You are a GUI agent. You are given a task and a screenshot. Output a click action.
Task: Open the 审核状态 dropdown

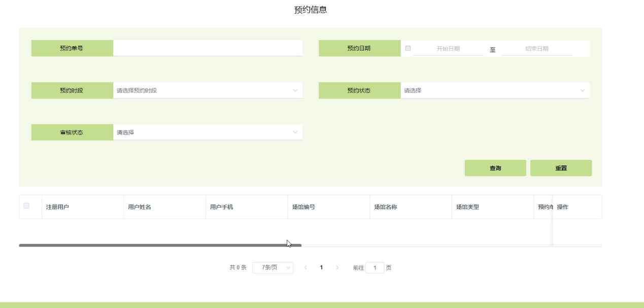[208, 132]
